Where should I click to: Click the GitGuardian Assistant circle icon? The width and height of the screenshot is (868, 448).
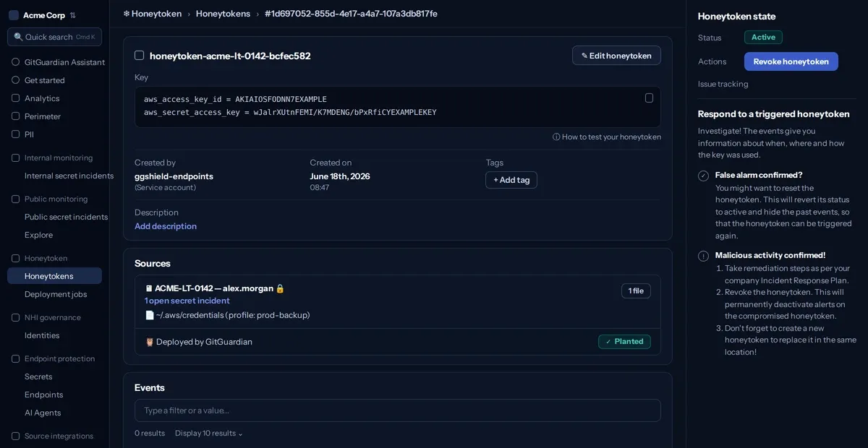coord(16,62)
